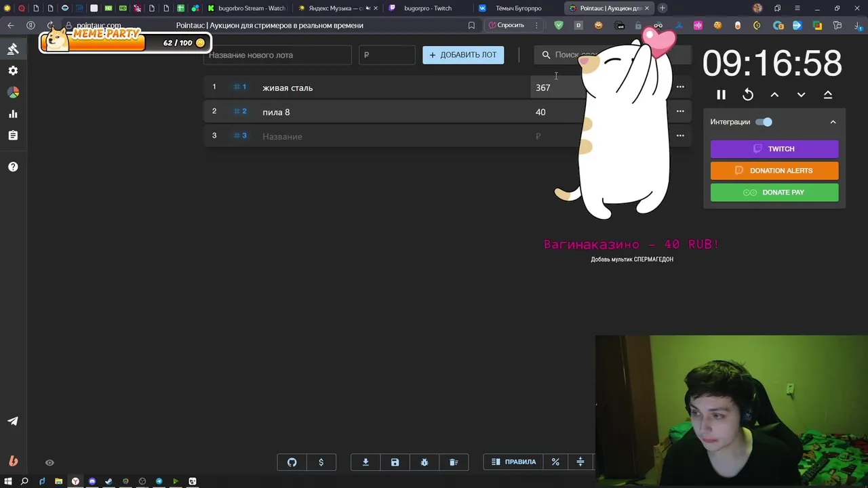Open Windows taskbar search
The height and width of the screenshot is (488, 868).
24,481
